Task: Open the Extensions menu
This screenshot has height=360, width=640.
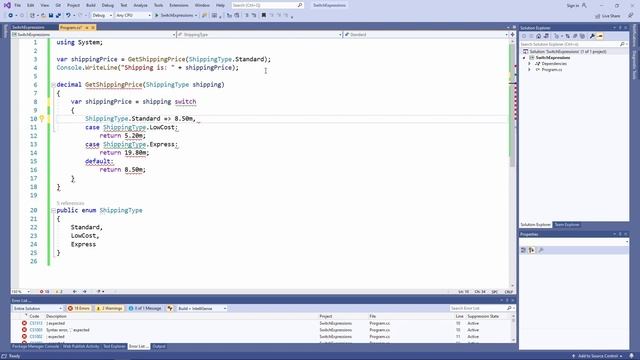Action: pos(179,5)
